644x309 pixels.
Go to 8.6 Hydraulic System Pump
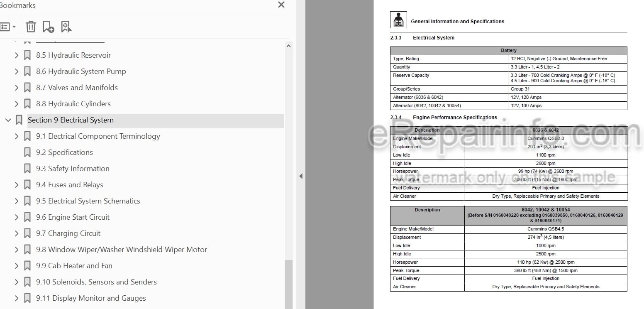point(81,71)
